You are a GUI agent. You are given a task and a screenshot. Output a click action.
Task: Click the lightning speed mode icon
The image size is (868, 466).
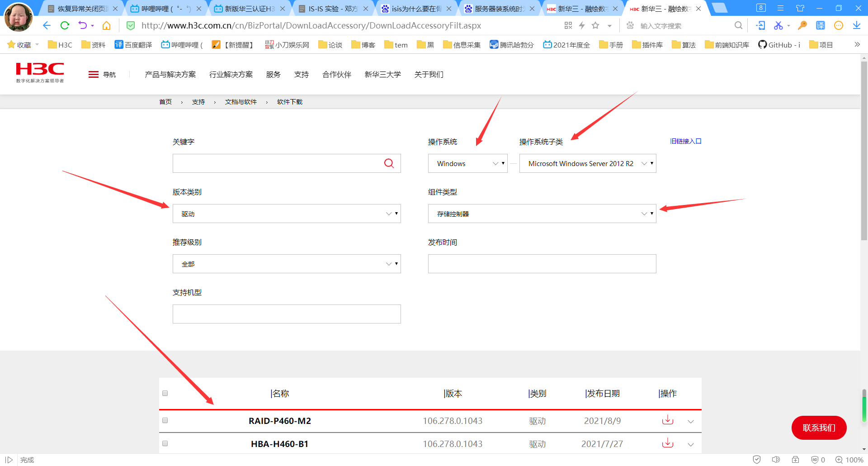pyautogui.click(x=582, y=25)
